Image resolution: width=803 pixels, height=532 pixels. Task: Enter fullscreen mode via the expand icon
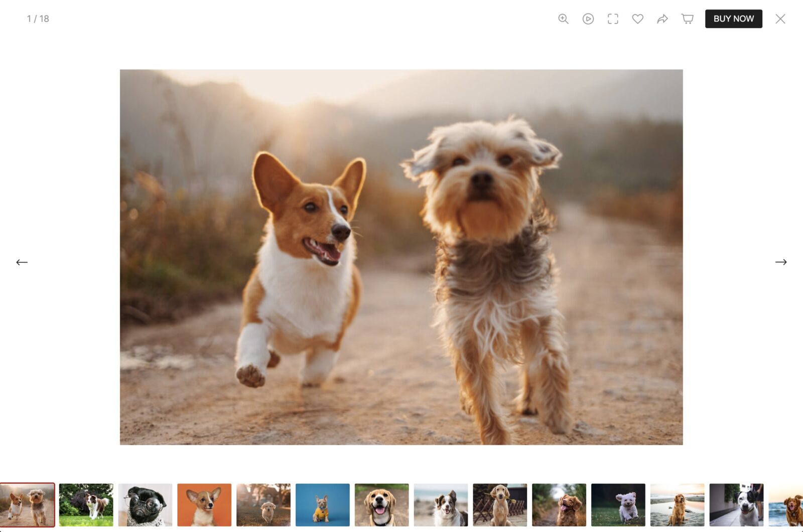click(x=613, y=19)
